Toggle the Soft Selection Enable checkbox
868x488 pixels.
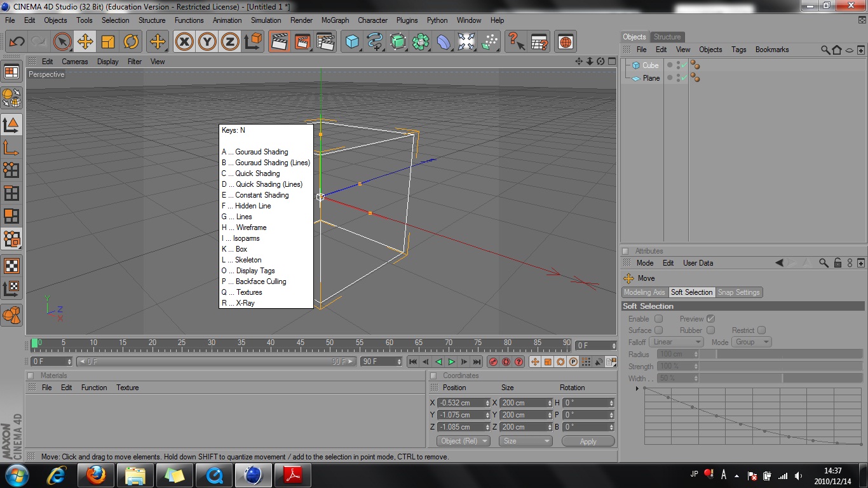click(658, 319)
